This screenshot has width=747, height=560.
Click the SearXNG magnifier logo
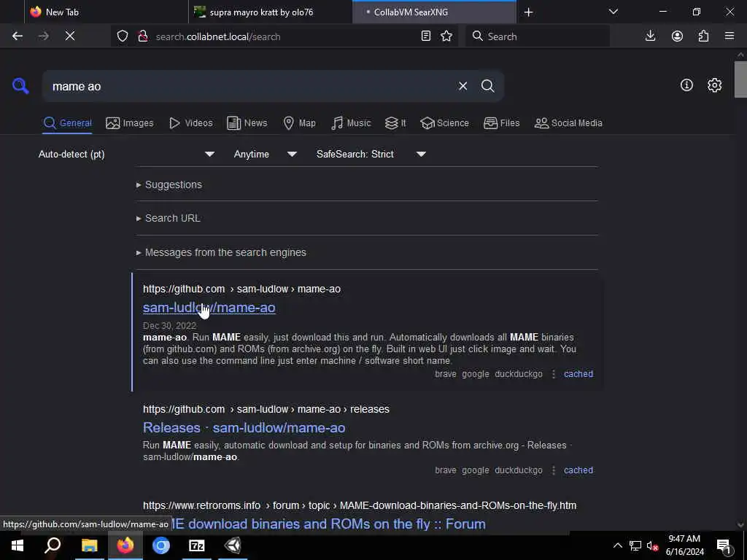[20, 86]
